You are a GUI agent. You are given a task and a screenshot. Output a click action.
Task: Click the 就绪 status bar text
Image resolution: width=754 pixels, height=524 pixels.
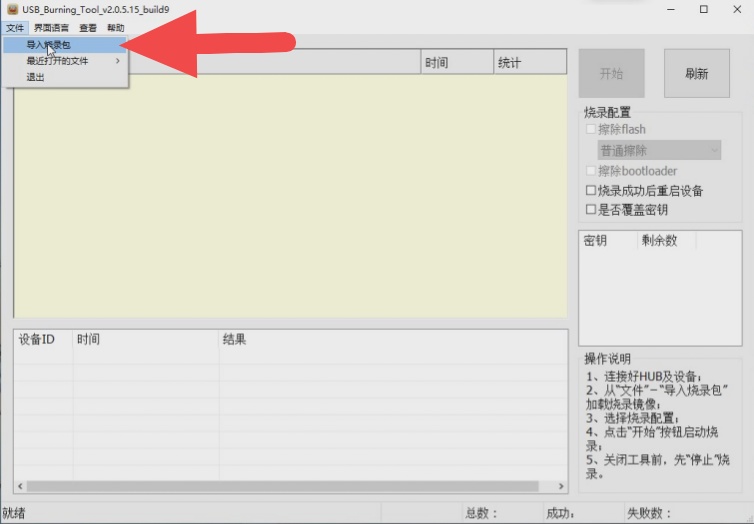(x=13, y=513)
